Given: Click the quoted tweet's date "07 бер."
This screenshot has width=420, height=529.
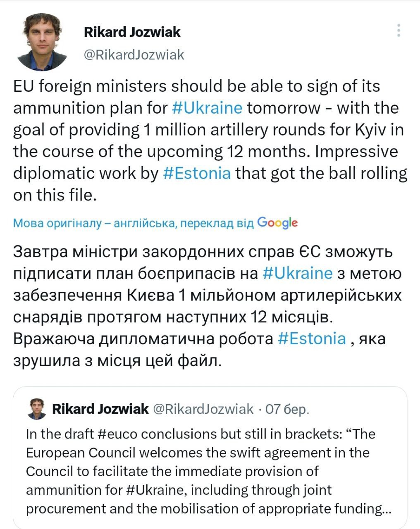Looking at the screenshot, I should (287, 409).
